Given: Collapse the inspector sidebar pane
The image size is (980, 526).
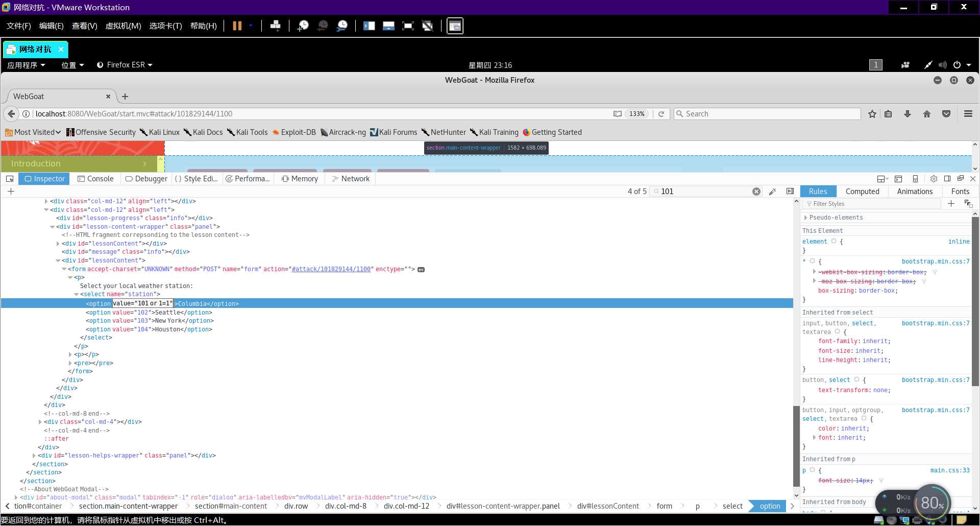Looking at the screenshot, I should [790, 192].
